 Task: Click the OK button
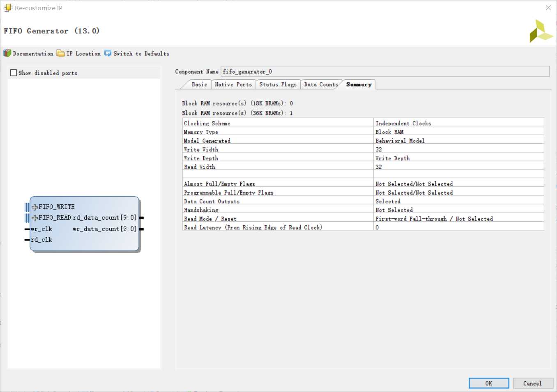[489, 383]
